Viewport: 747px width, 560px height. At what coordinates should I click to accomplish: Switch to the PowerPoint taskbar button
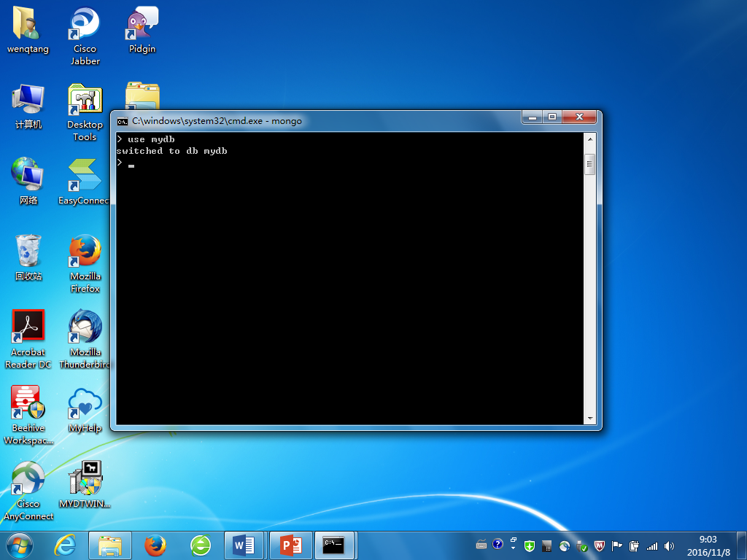coord(290,545)
